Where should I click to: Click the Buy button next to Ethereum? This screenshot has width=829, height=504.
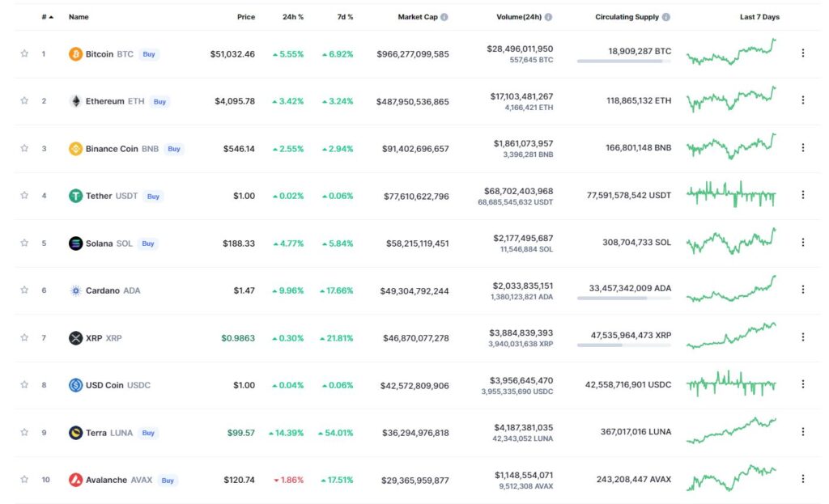coord(159,101)
